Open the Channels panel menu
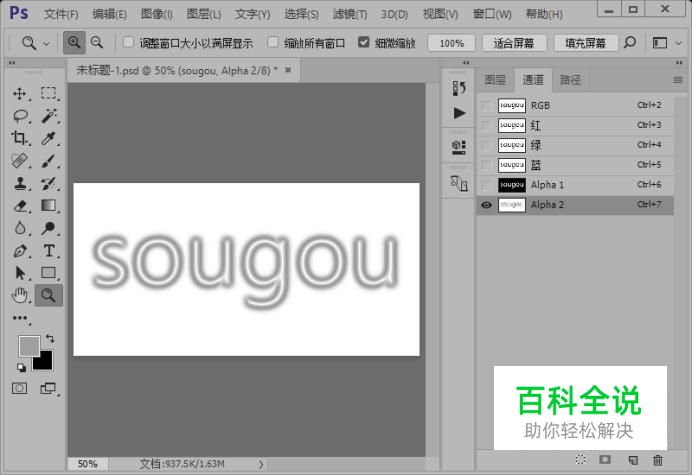This screenshot has height=475, width=692. click(x=678, y=80)
